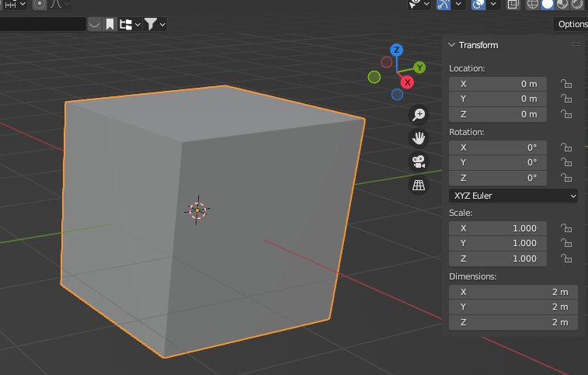
Task: Click the Location Z value field
Action: point(498,114)
